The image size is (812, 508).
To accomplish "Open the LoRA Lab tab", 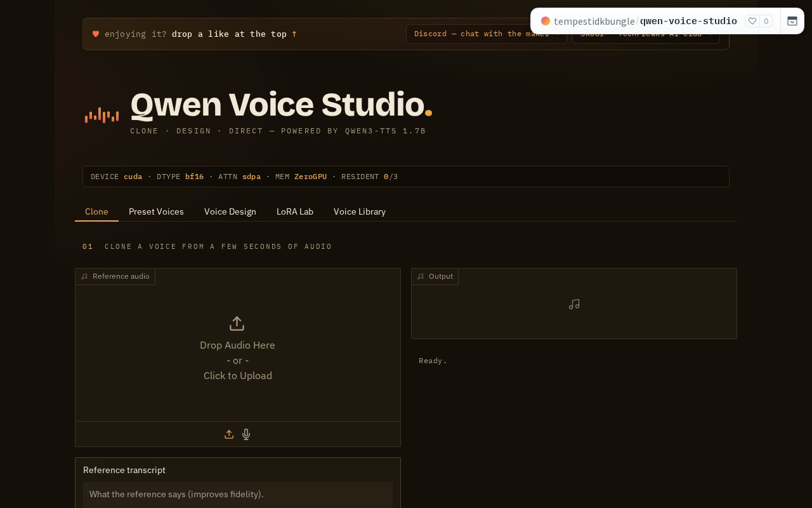I will click(295, 211).
